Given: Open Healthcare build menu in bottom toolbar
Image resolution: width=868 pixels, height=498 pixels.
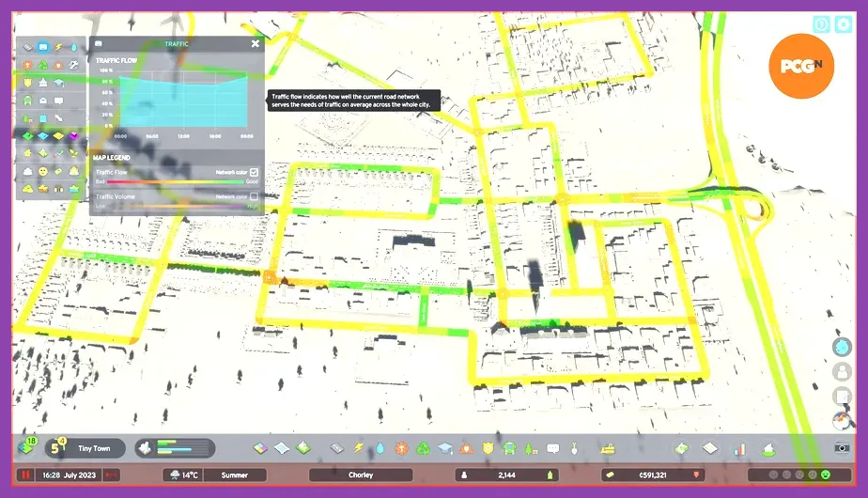Looking at the screenshot, I should pos(401,447).
